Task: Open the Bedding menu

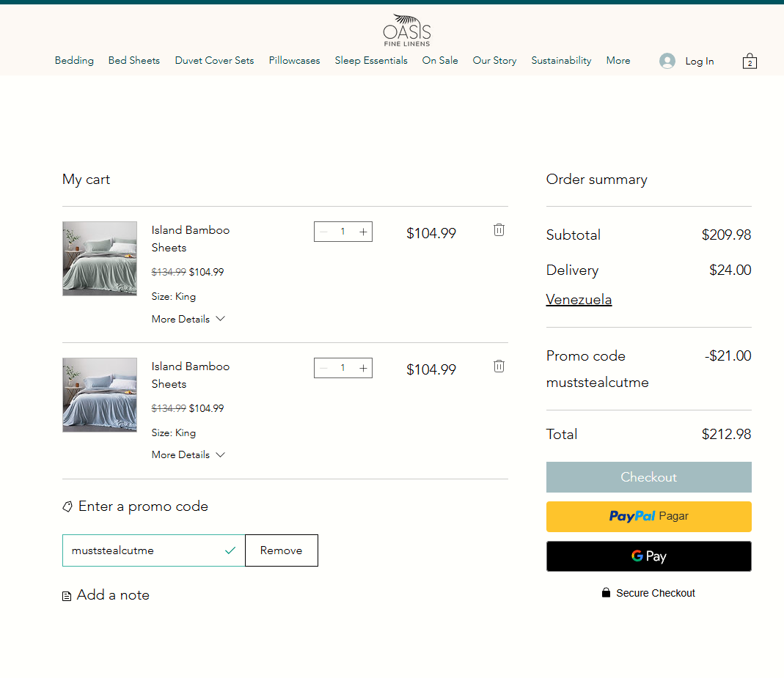Action: click(x=74, y=60)
